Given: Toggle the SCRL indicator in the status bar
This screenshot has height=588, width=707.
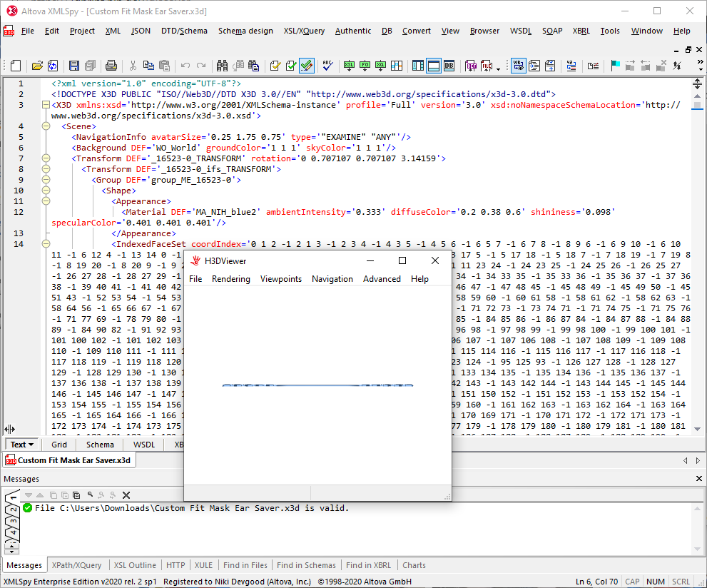Looking at the screenshot, I should click(680, 582).
